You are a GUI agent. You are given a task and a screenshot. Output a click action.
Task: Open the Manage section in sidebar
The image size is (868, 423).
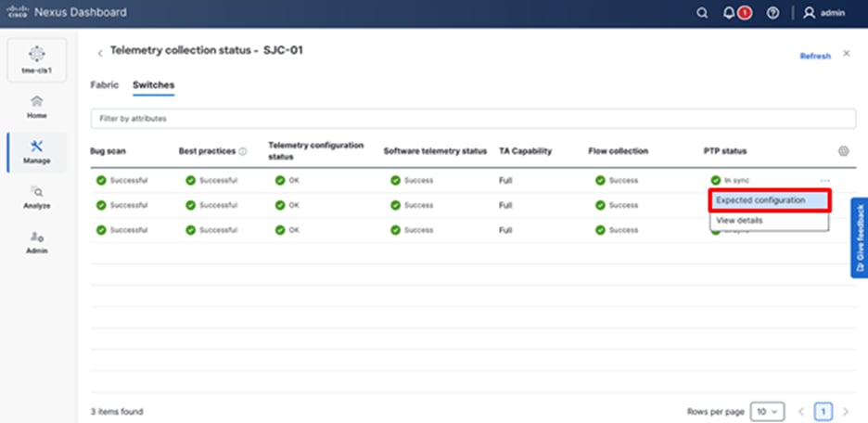point(37,152)
